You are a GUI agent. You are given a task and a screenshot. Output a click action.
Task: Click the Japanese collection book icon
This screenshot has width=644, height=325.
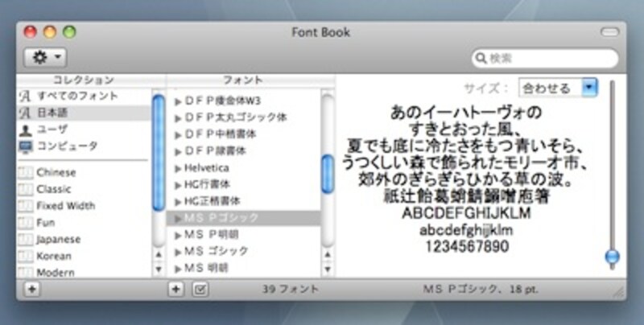[26, 240]
